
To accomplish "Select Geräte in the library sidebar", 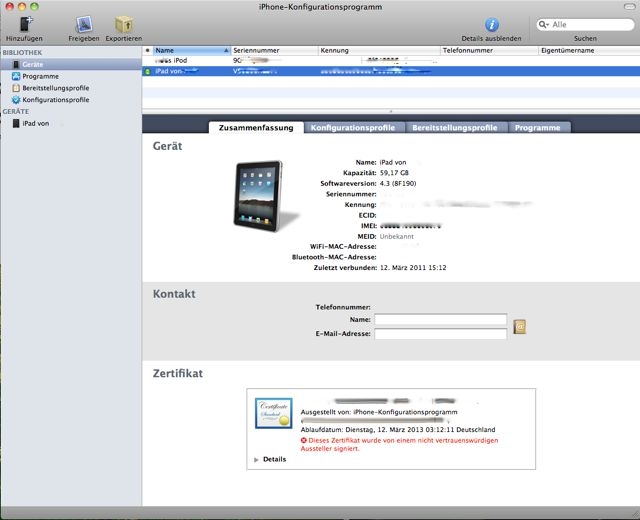I will [x=71, y=64].
